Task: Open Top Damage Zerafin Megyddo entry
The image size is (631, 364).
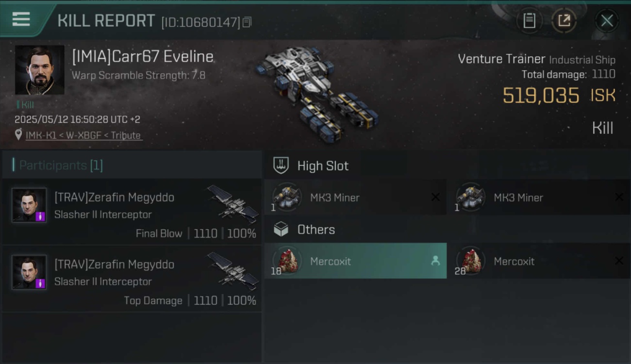Action: point(132,279)
